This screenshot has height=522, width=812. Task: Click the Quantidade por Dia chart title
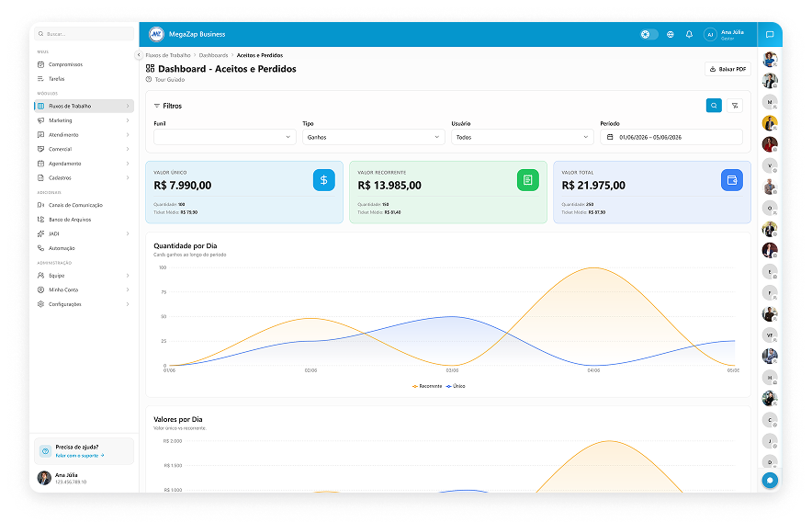(186, 245)
